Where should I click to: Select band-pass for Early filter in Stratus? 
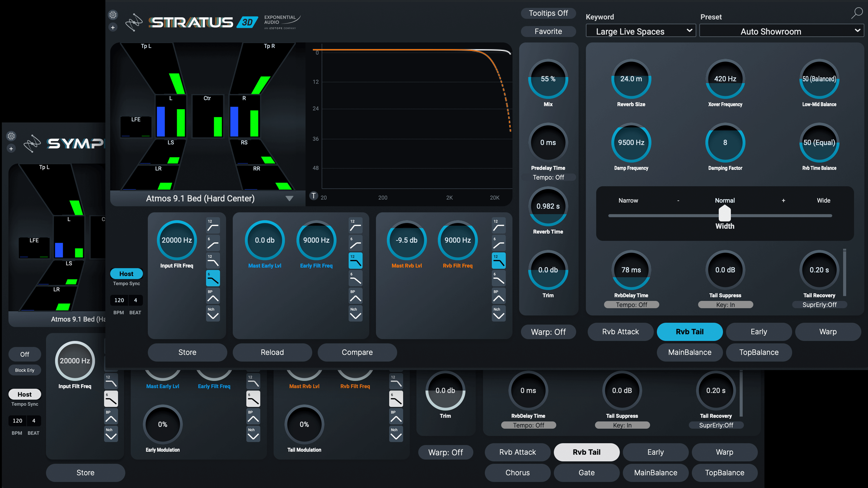point(356,296)
